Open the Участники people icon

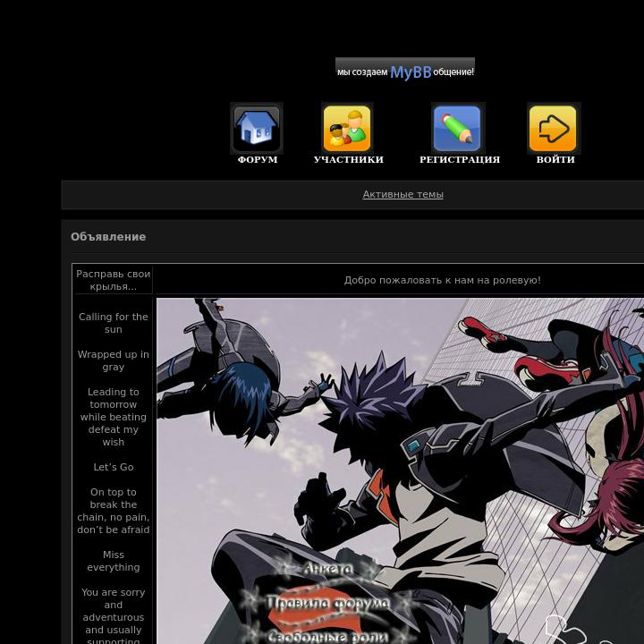click(x=347, y=129)
